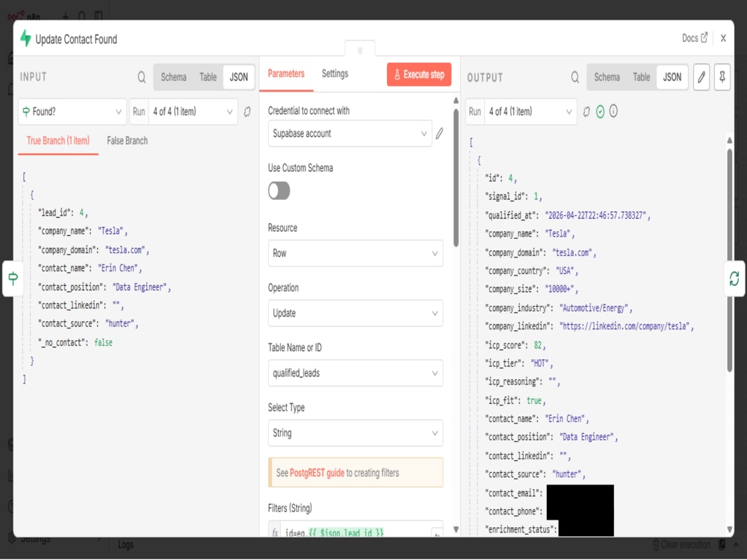Click the drag handle above parameters

(x=360, y=50)
